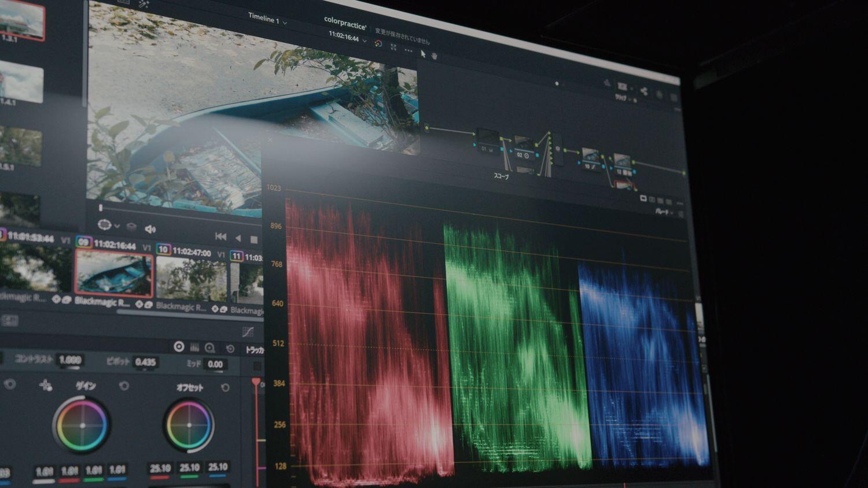868x488 pixels.
Task: Click colorpractice project title
Action: [x=345, y=23]
